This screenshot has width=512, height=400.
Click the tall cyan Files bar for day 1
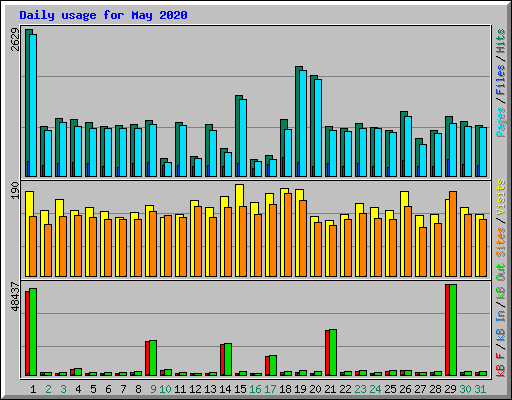pyautogui.click(x=33, y=105)
